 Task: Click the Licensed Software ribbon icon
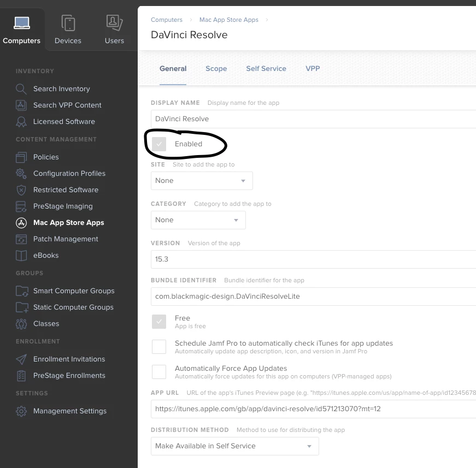(21, 122)
